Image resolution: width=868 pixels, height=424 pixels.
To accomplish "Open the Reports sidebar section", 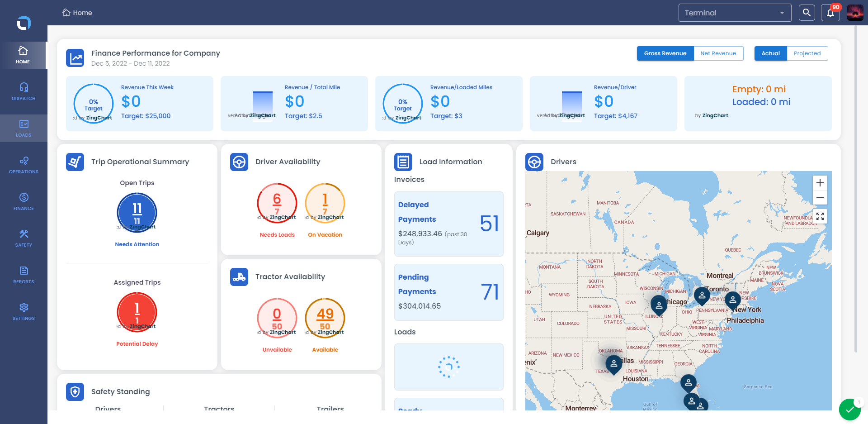I will point(24,275).
